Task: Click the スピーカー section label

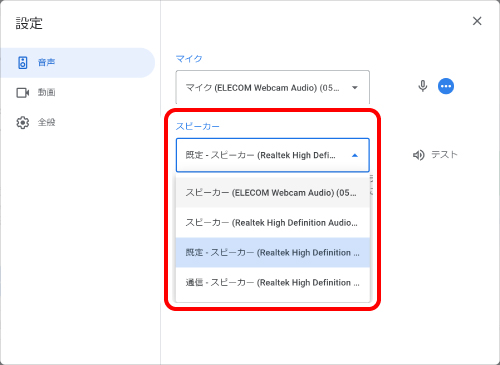Action: tap(198, 126)
